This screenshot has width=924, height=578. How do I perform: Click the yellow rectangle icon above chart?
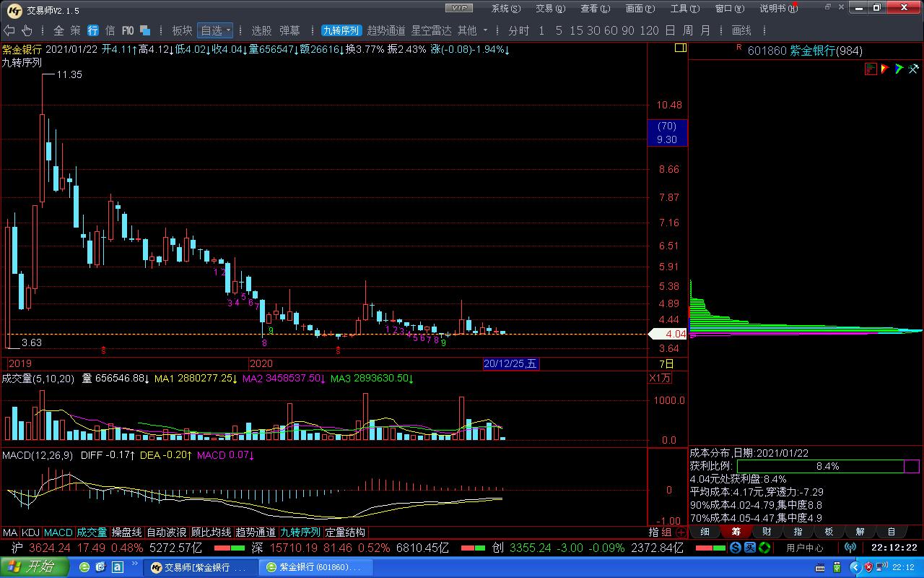680,48
